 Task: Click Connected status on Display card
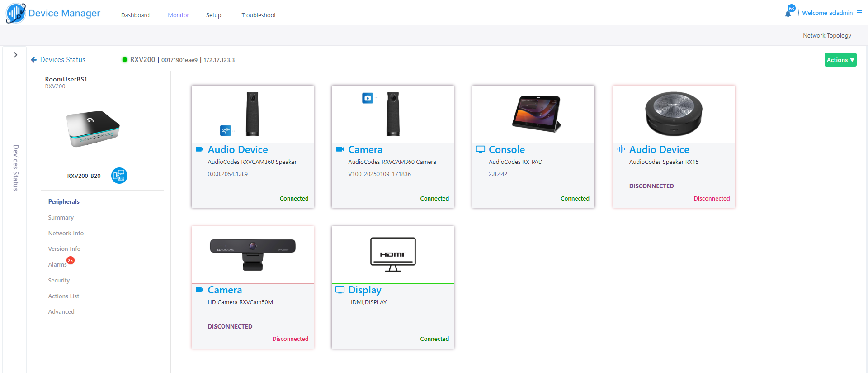click(434, 339)
